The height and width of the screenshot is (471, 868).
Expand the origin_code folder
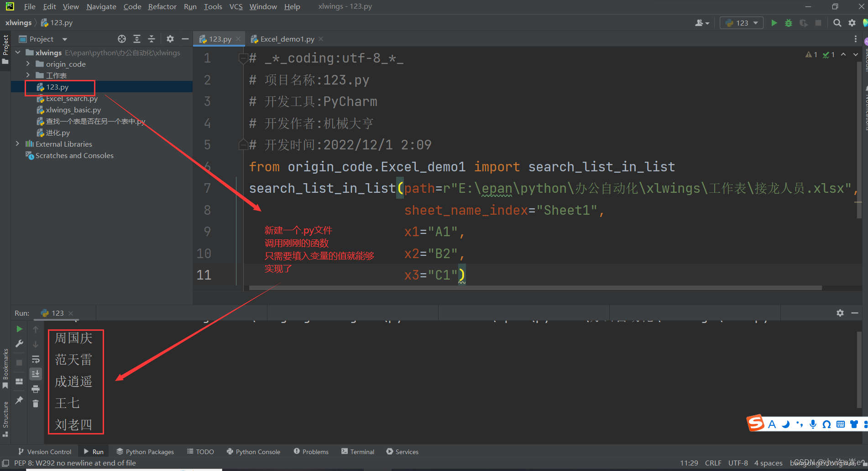pos(28,64)
